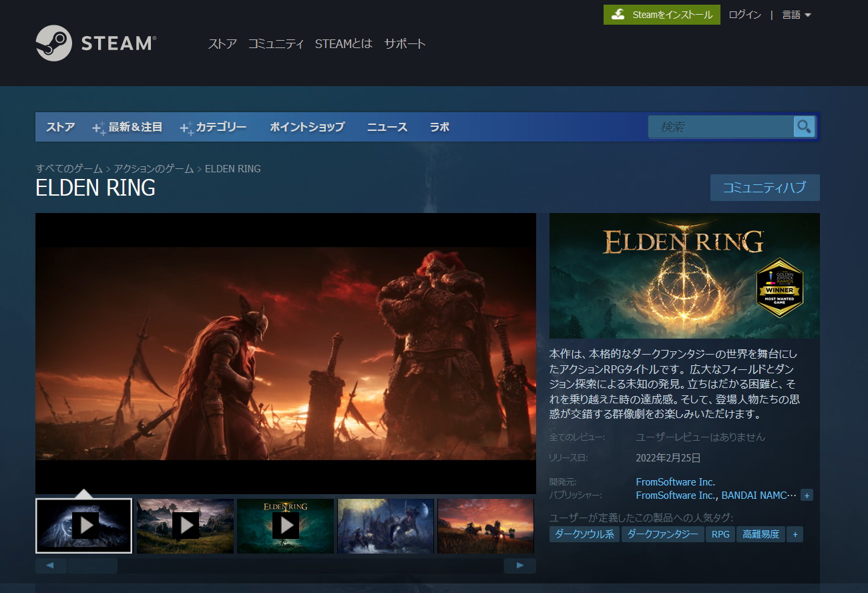868x593 pixels.
Task: Play the first video thumbnail
Action: [83, 526]
